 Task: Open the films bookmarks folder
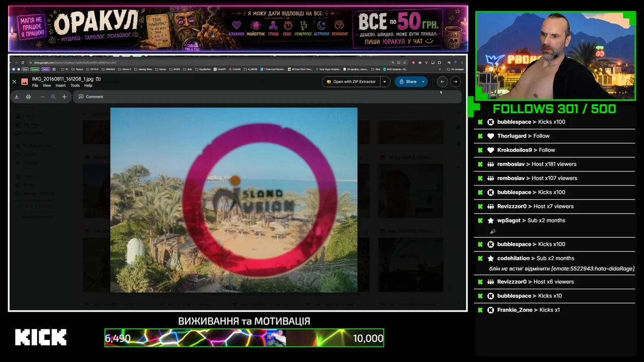[x=376, y=69]
